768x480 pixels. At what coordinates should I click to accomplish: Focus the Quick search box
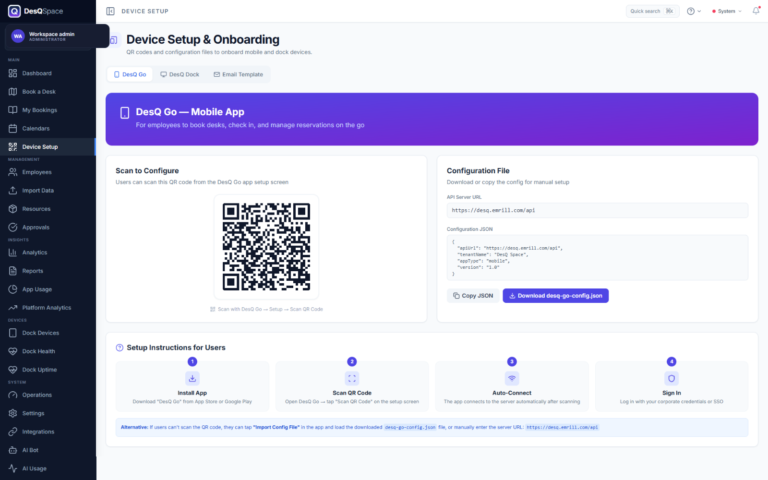click(652, 11)
